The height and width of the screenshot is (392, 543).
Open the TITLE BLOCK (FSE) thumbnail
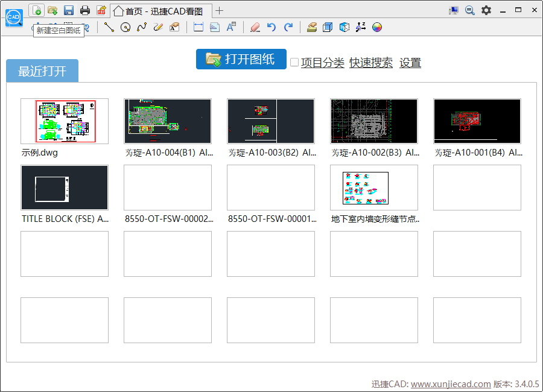click(x=65, y=188)
